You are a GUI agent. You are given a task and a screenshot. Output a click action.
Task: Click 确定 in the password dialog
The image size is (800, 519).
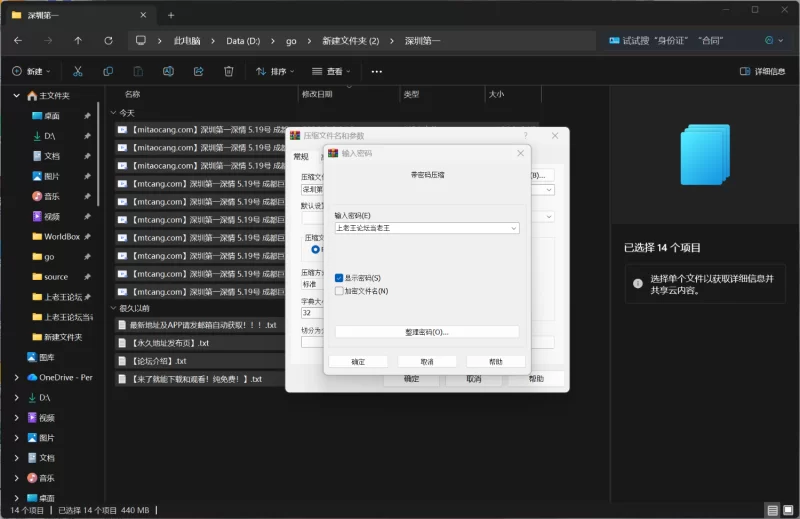click(x=358, y=361)
